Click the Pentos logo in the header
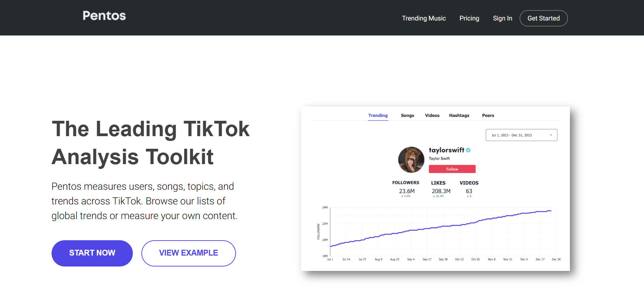 click(x=104, y=16)
